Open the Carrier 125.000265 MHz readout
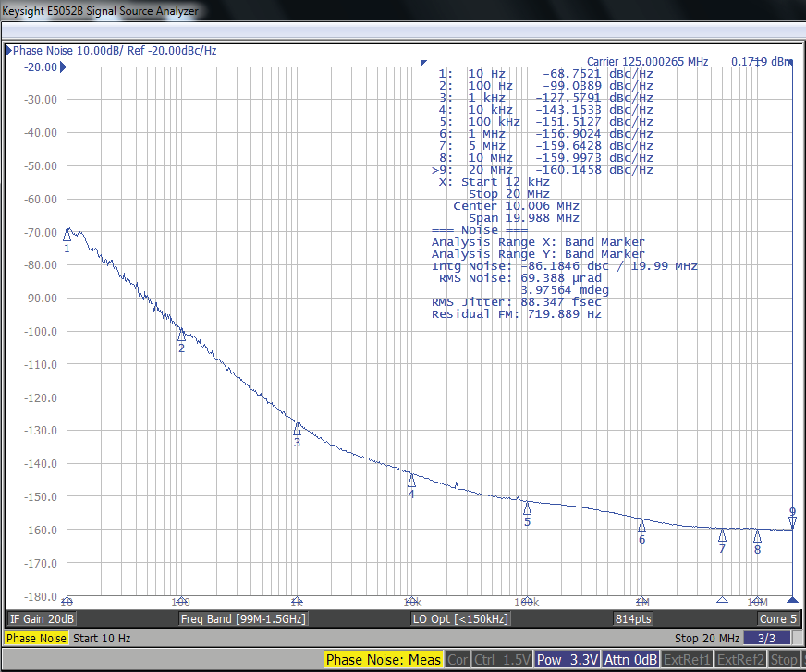Image resolution: width=806 pixels, height=672 pixels. pos(647,61)
